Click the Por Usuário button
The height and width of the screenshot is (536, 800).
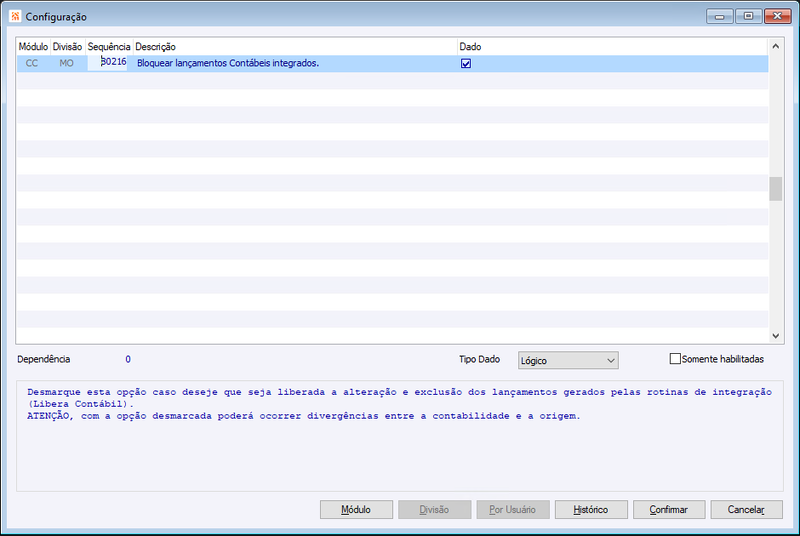click(x=513, y=509)
